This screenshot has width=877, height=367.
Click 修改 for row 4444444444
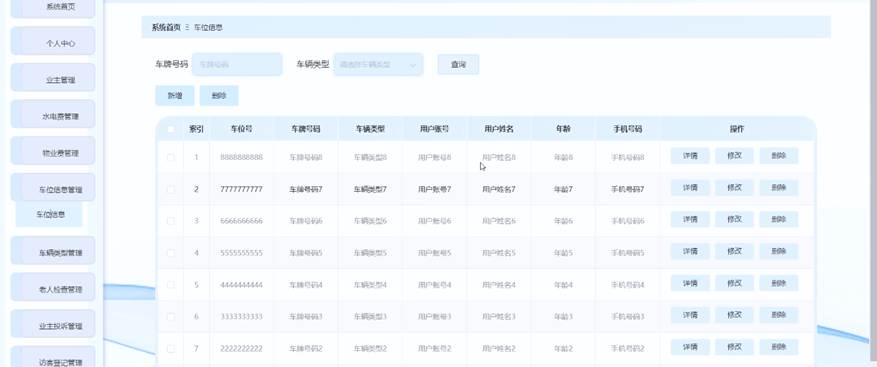click(x=734, y=283)
